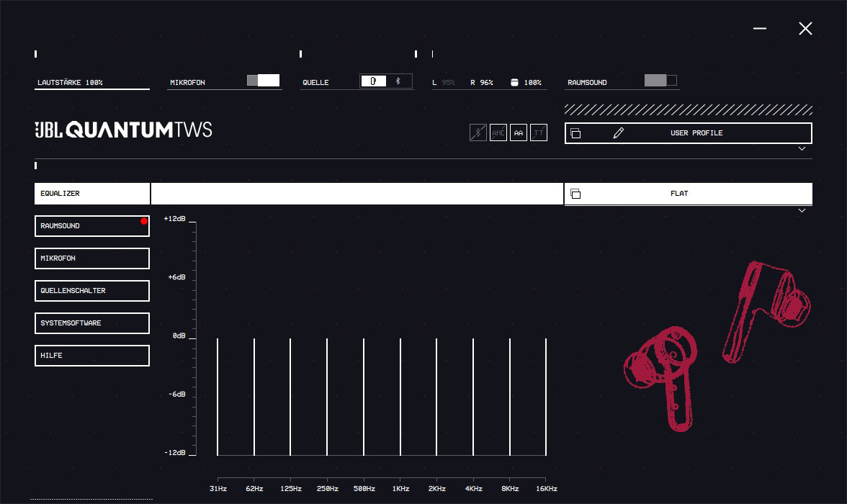Viewport: 847px width, 504px height.
Task: Click the 16KHz equalizer band slider
Action: (546, 397)
